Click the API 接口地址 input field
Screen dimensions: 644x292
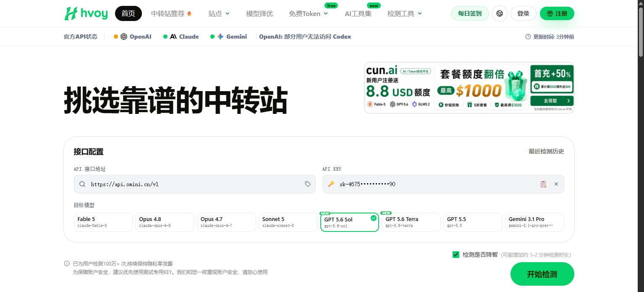pos(195,184)
